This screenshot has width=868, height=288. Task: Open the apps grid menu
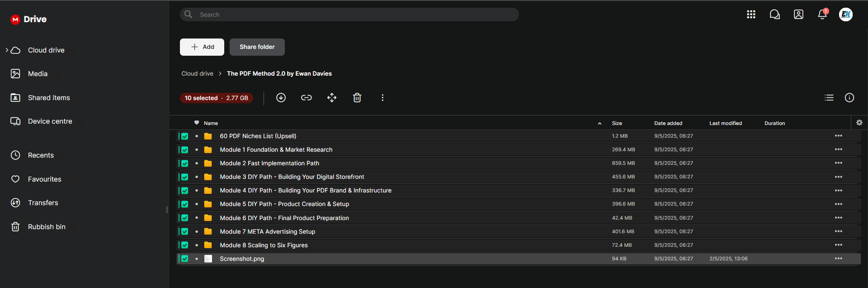(751, 14)
